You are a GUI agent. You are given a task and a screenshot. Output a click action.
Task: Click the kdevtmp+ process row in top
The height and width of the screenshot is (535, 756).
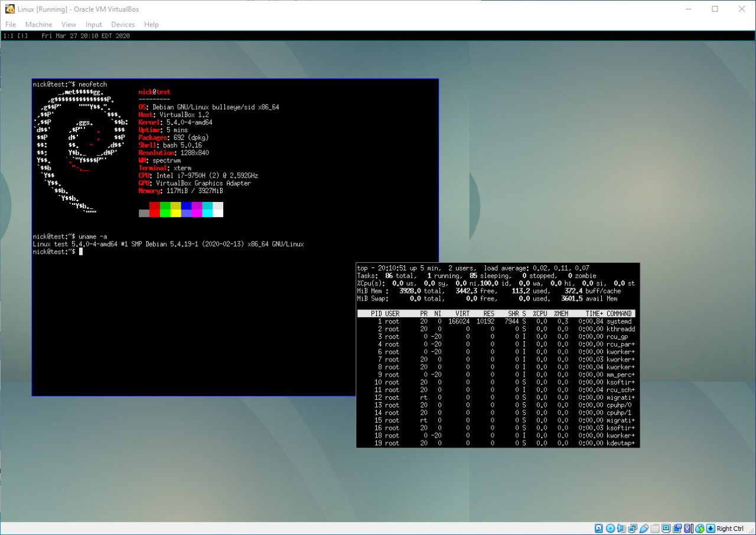point(496,443)
